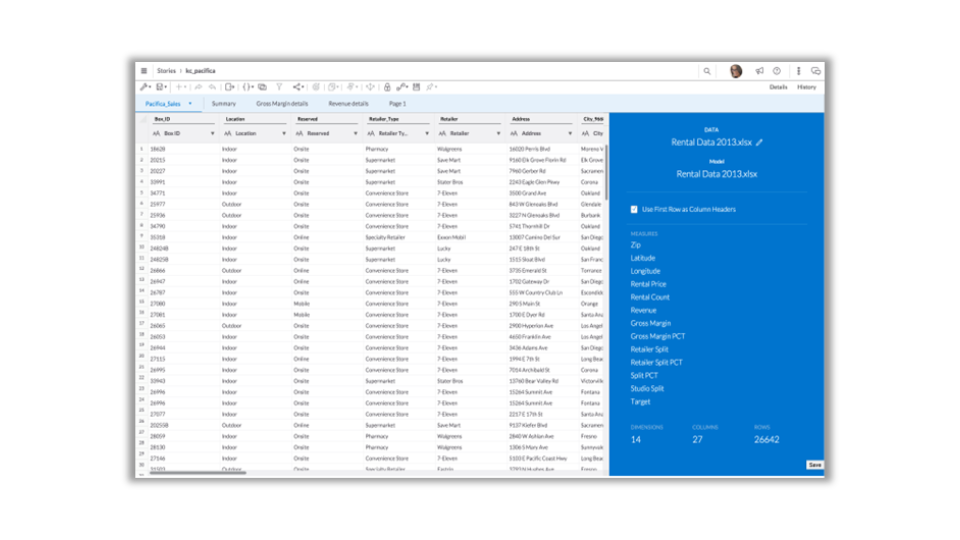The image size is (960, 540).
Task: Open Location column dropdown arrow
Action: [x=284, y=133]
